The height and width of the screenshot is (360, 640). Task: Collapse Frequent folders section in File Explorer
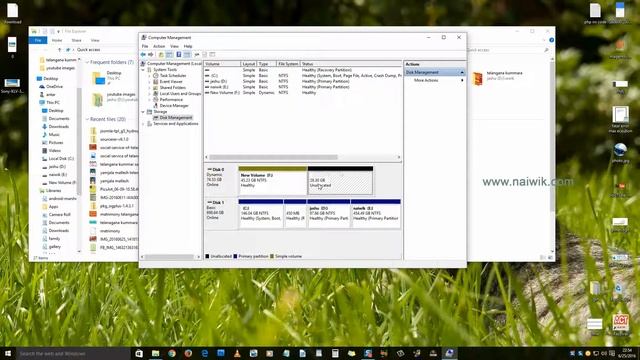pos(87,62)
